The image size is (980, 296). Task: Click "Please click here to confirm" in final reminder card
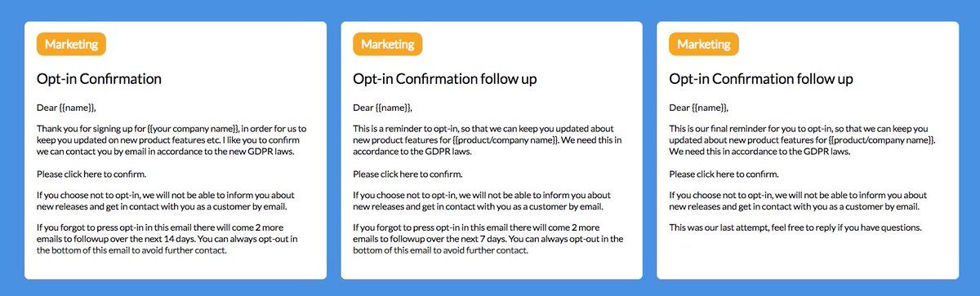pos(724,174)
